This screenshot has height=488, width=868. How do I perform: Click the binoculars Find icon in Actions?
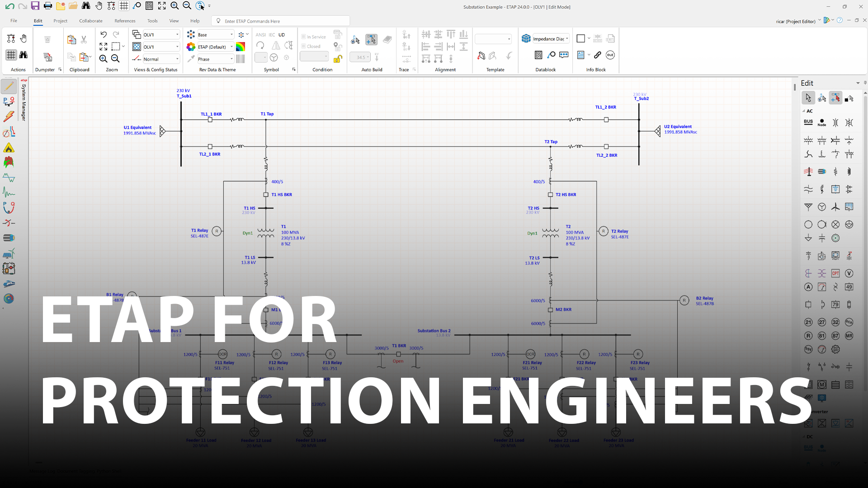coord(24,55)
